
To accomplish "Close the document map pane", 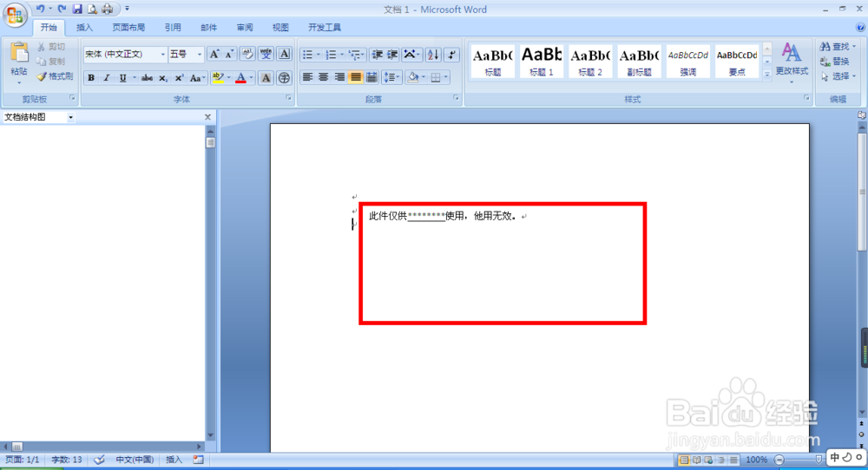I will pos(207,117).
